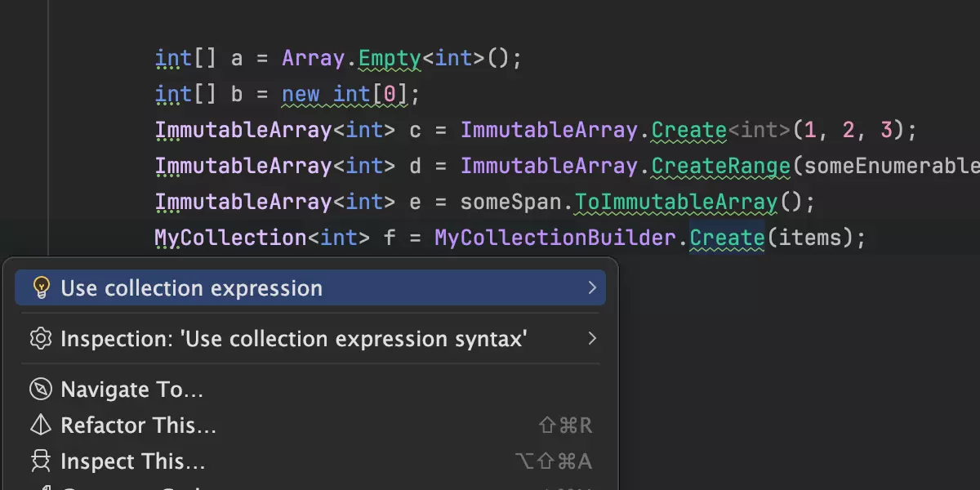Viewport: 980px width, 490px height.
Task: Select 'Use collection expression' quick fix
Action: (x=192, y=288)
